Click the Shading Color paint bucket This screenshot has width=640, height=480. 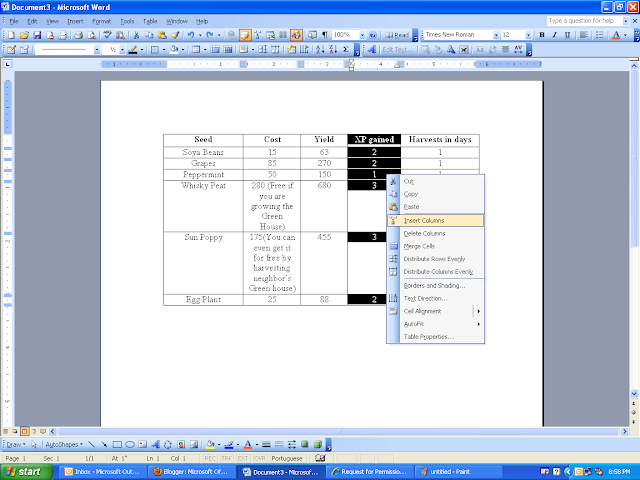click(x=174, y=50)
